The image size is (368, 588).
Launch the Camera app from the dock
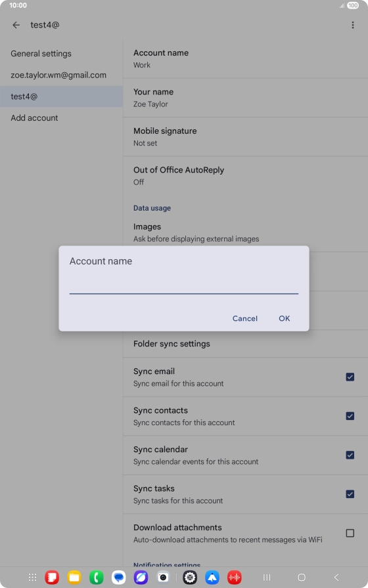click(163, 577)
